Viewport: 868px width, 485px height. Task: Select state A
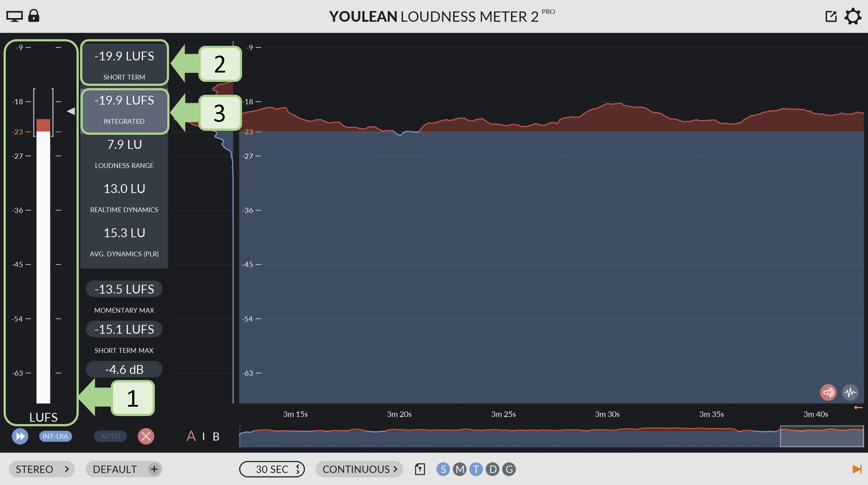(x=191, y=436)
